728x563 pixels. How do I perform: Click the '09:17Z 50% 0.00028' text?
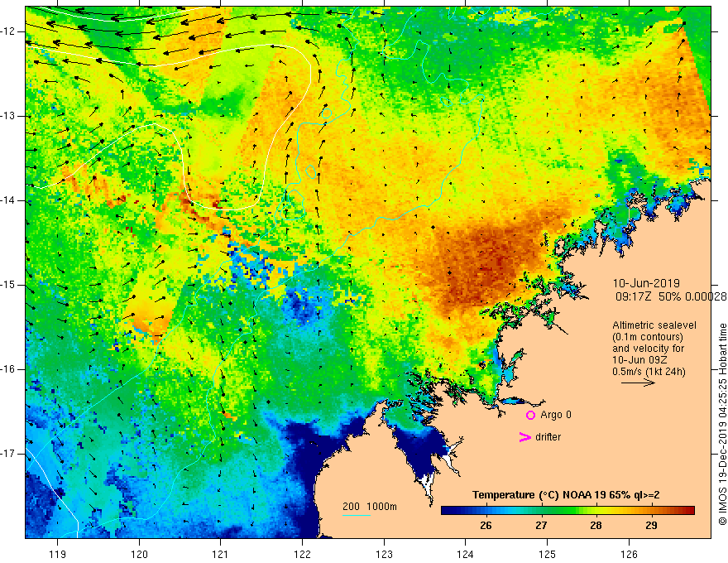(671, 296)
